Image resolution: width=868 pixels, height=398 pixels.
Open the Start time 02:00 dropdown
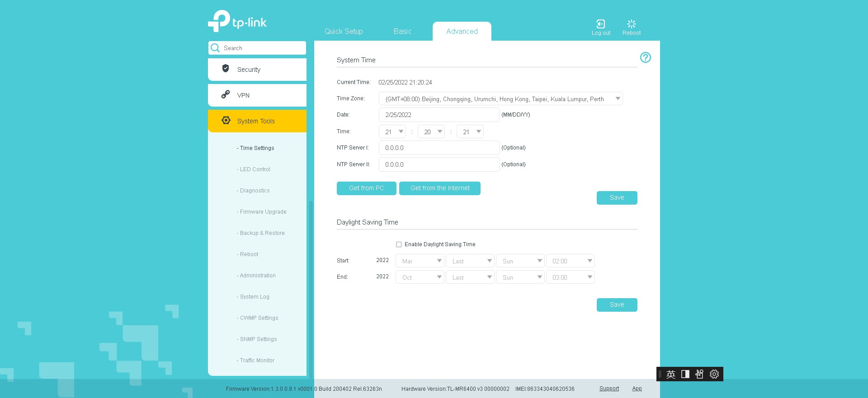571,261
